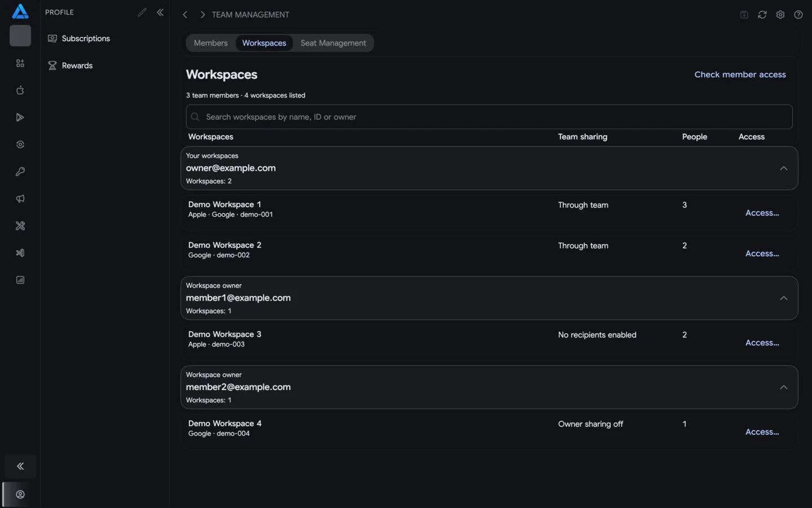
Task: Open the key icon in the sidebar
Action: coord(20,172)
